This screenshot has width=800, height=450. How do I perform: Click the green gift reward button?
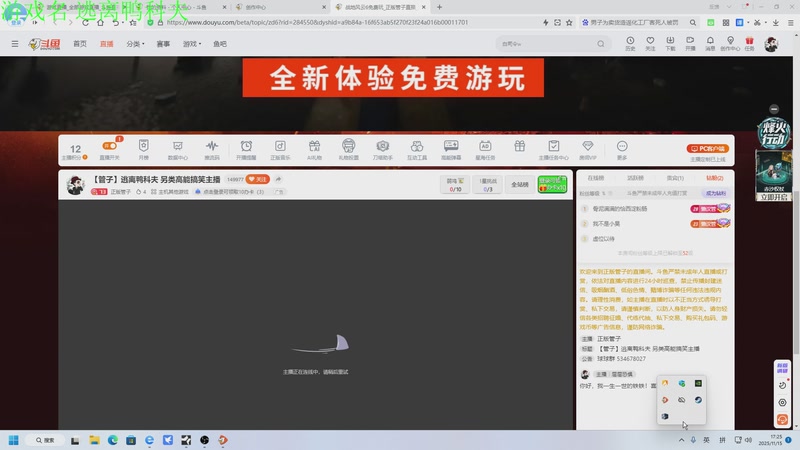point(552,184)
